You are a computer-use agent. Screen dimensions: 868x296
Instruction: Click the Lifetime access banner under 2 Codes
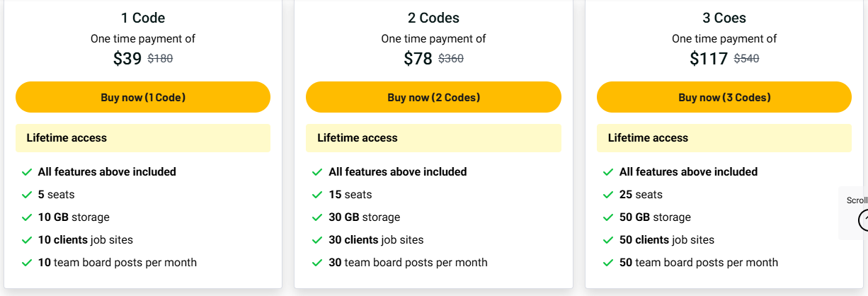click(x=433, y=138)
